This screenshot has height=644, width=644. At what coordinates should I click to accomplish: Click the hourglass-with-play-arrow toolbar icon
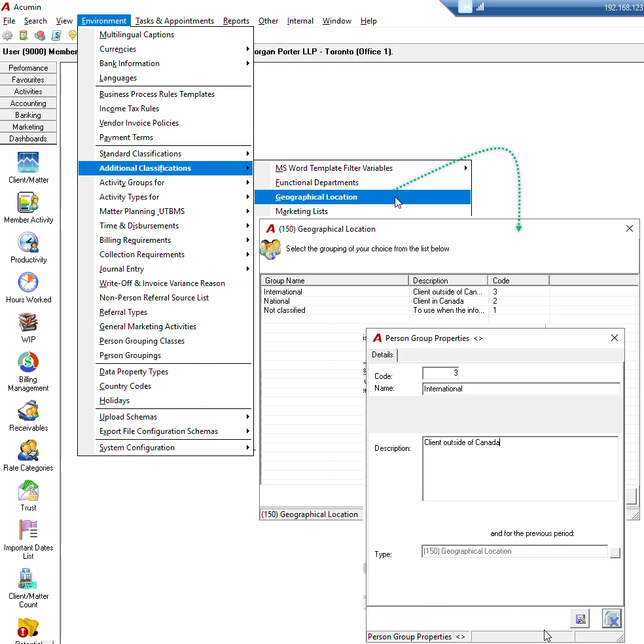pos(24,36)
